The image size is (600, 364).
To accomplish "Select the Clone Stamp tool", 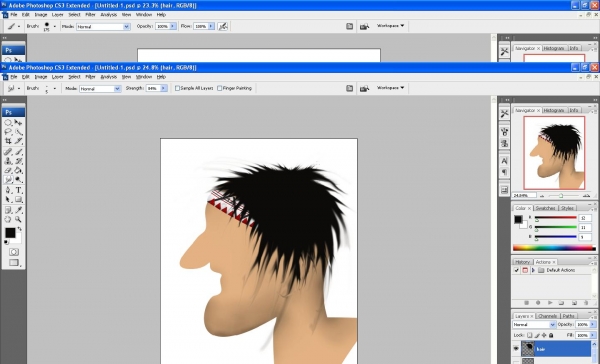I will coord(8,161).
